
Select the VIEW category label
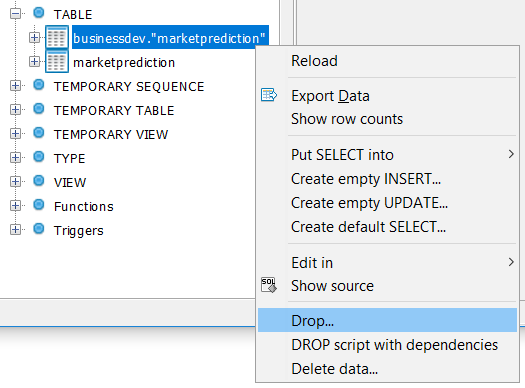point(70,182)
